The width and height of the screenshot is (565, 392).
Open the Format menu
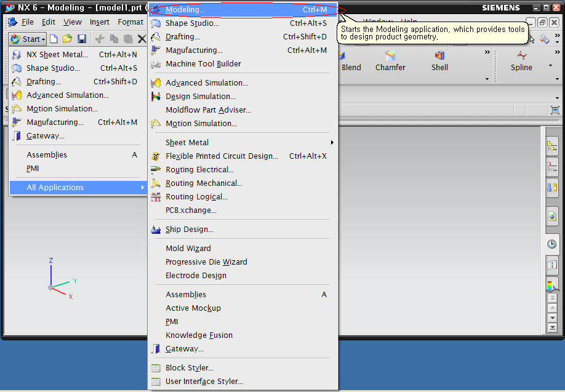pos(130,22)
